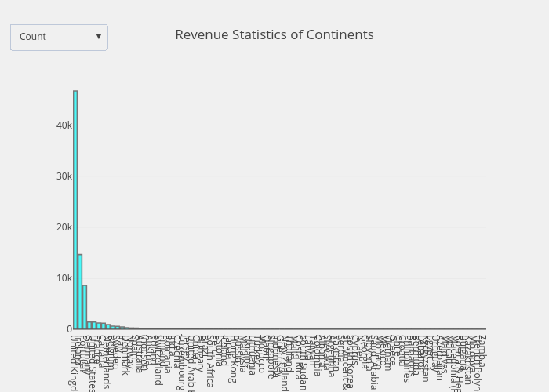
Task: Click the chart title Revenue Statistics of Continents
Action: pos(274,34)
